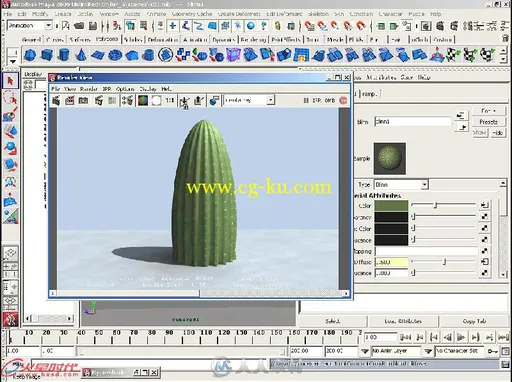This screenshot has width=512, height=382.
Task: Click the snapshot camera icon in Render View
Action: 83,100
